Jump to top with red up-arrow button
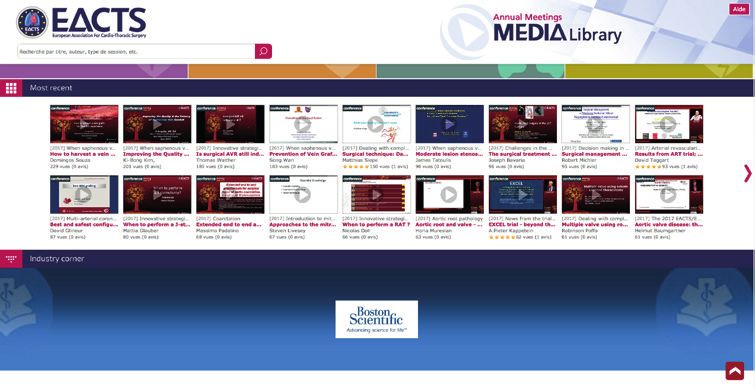Screen dimensions: 755x390 tap(735, 371)
